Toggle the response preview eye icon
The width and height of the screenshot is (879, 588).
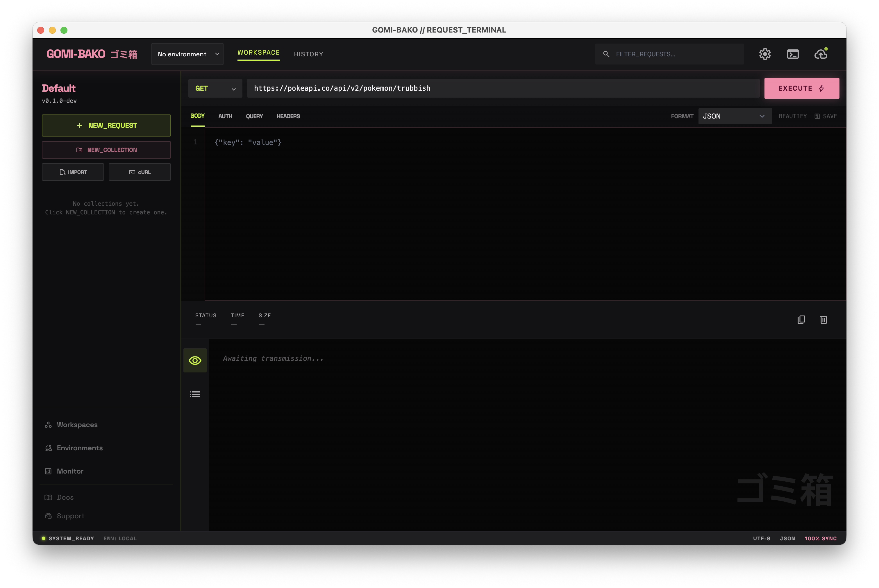click(x=195, y=360)
